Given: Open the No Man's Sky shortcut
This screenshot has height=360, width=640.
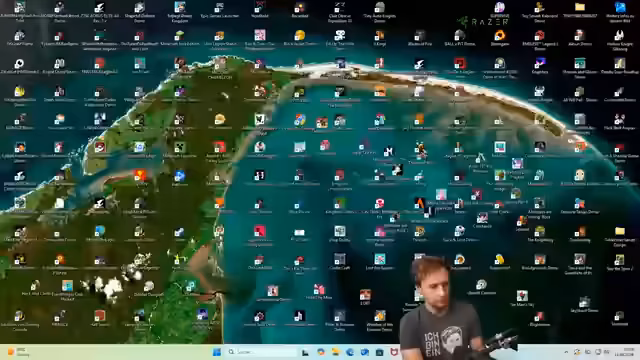Looking at the screenshot, I should 522,298.
